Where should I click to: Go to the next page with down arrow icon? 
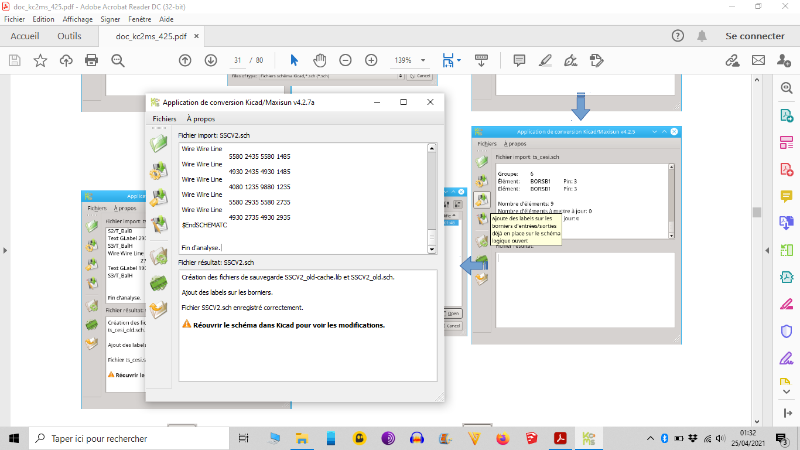pyautogui.click(x=211, y=60)
